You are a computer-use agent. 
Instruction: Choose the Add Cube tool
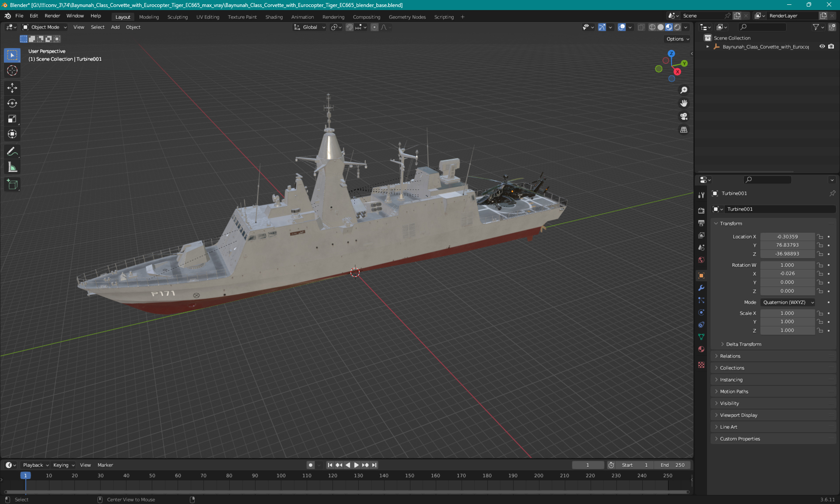click(12, 185)
